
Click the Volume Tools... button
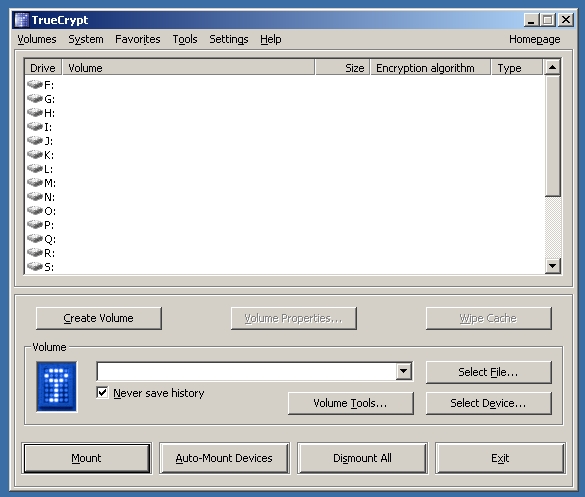point(351,403)
